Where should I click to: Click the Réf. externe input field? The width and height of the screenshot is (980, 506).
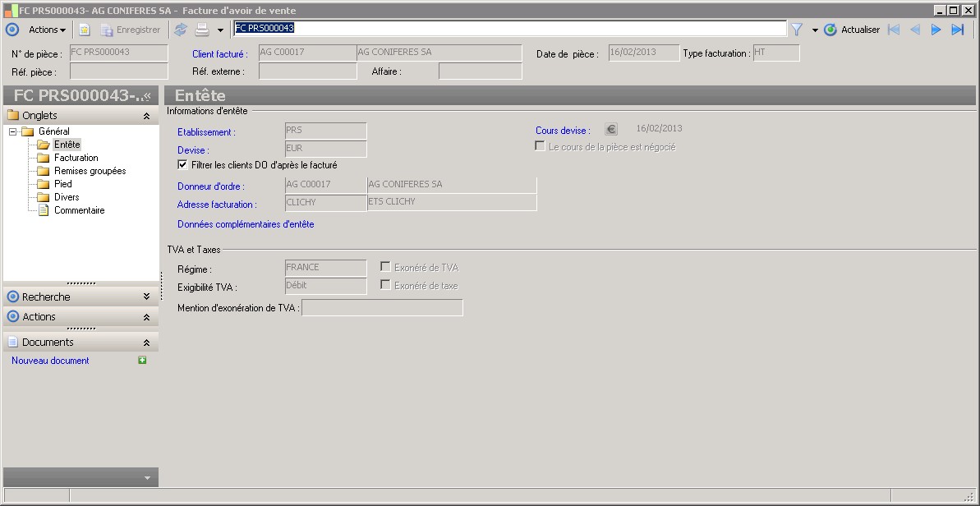pyautogui.click(x=307, y=71)
